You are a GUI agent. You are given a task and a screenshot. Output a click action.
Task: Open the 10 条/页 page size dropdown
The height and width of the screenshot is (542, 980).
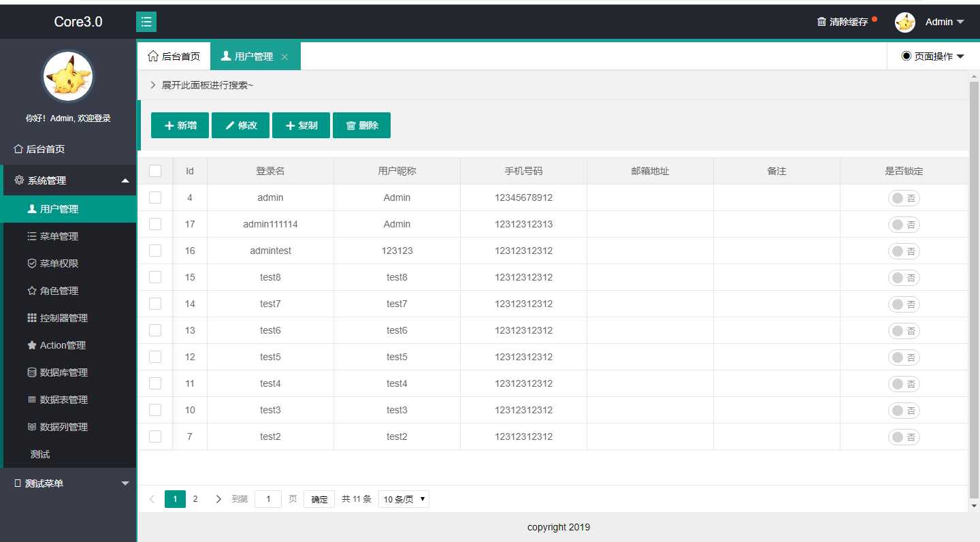[x=404, y=499]
